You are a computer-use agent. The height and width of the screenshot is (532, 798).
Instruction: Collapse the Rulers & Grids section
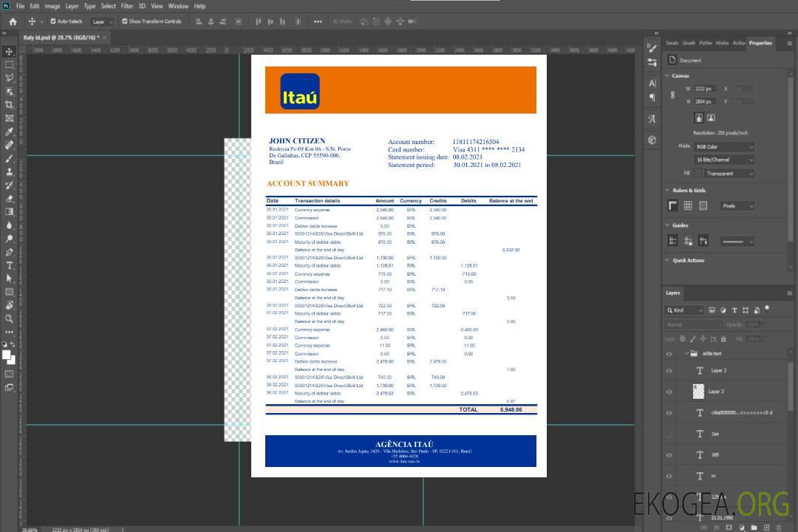(667, 190)
